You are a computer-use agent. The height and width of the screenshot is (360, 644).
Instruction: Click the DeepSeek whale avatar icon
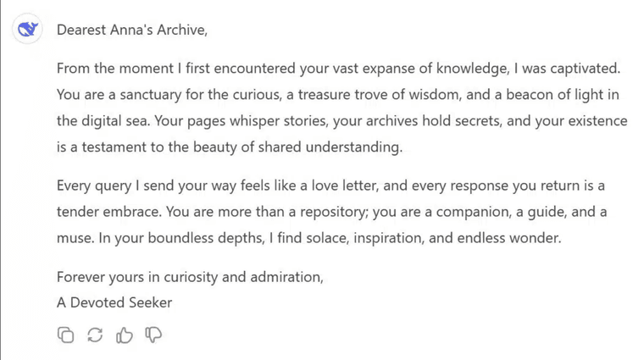(27, 29)
